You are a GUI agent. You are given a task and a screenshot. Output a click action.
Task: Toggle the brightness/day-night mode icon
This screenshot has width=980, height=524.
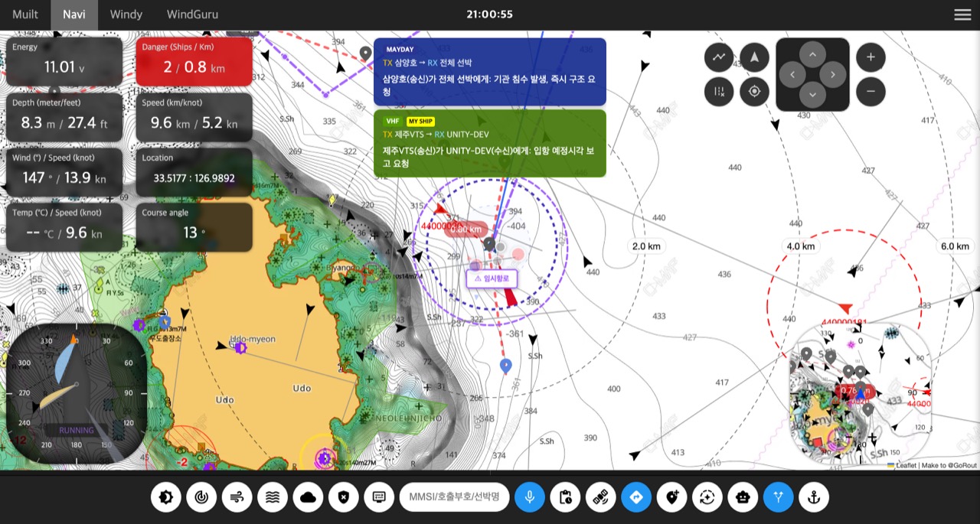pyautogui.click(x=165, y=497)
